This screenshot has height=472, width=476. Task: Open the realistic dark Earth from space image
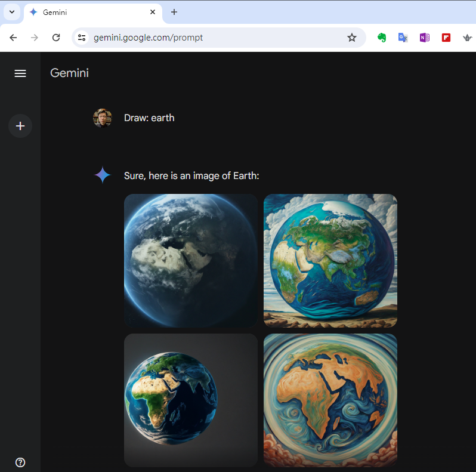[x=191, y=261]
